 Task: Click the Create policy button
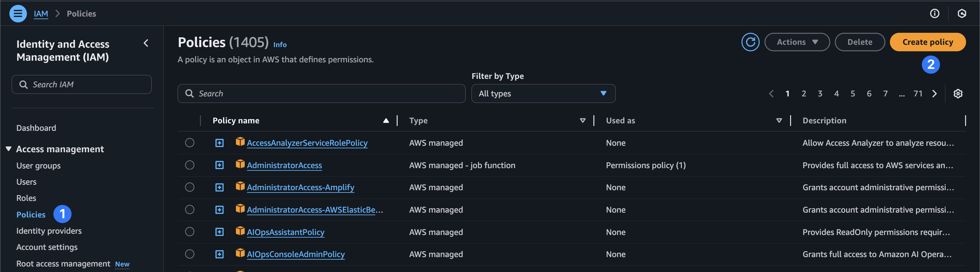point(927,42)
